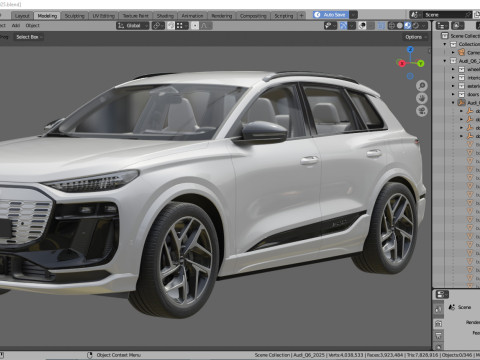Open the Object menu in viewport header
The width and height of the screenshot is (480, 360).
tap(33, 26)
